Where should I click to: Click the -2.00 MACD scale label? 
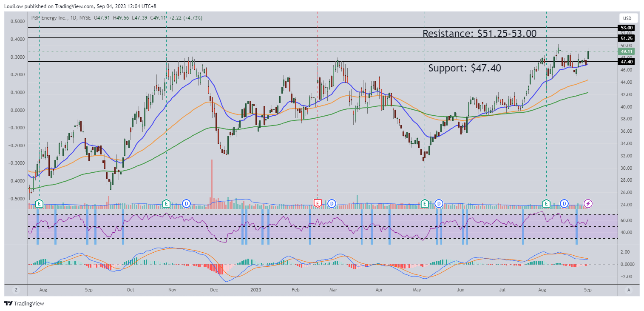click(x=627, y=277)
